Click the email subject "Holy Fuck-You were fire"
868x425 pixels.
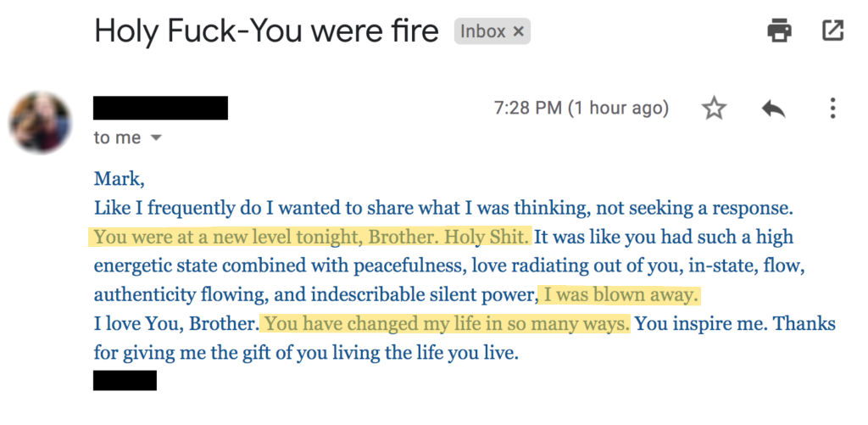click(266, 32)
